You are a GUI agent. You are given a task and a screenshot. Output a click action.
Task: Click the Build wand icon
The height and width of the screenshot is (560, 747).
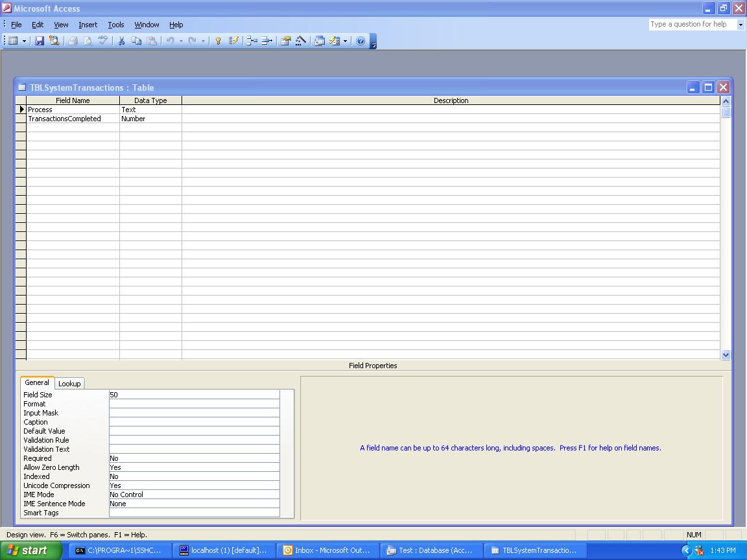point(300,41)
